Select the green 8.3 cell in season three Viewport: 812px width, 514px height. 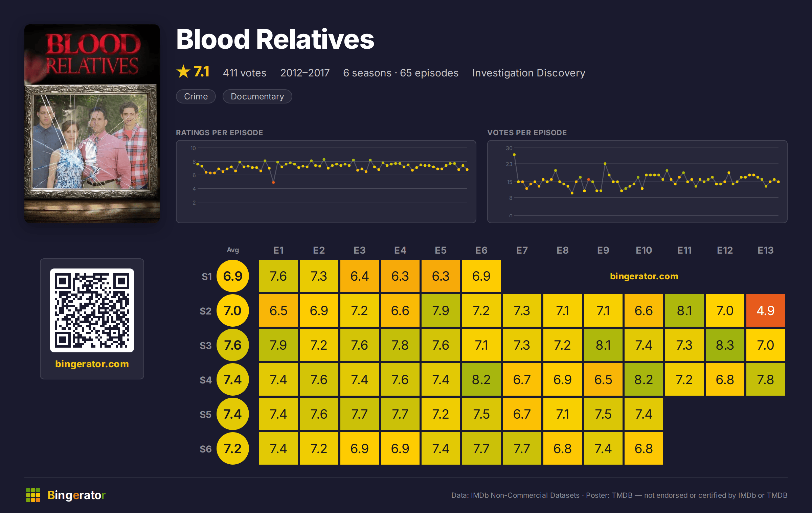725,345
